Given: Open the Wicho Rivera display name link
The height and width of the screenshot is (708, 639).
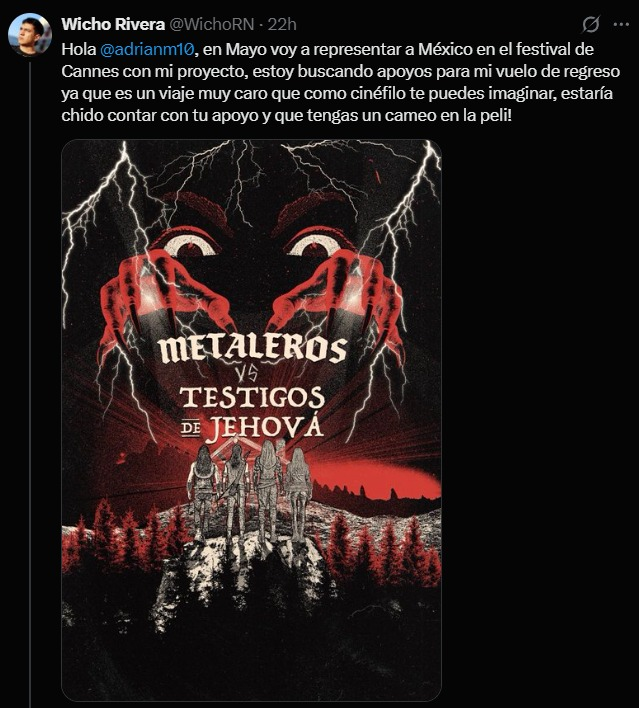Looking at the screenshot, I should [113, 24].
